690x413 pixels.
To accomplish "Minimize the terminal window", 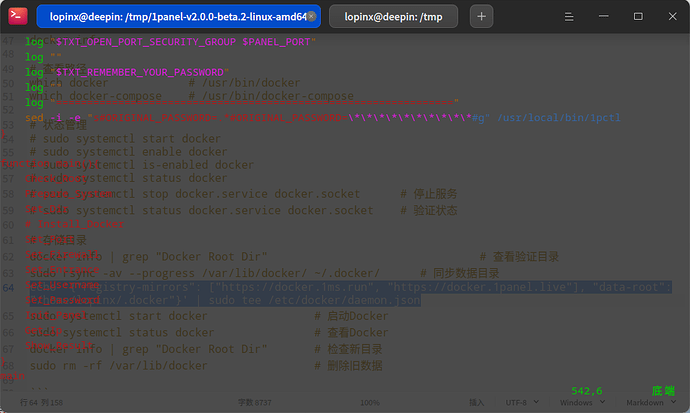I will 604,16.
